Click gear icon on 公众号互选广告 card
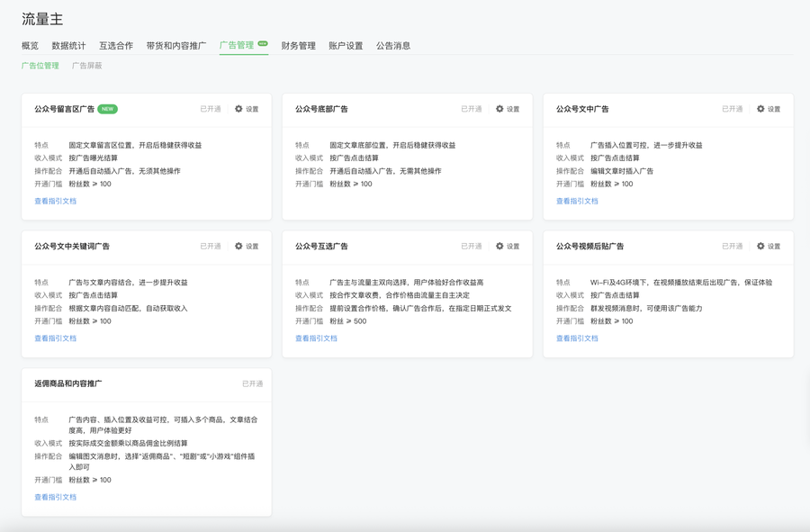This screenshot has width=810, height=532. (x=500, y=246)
